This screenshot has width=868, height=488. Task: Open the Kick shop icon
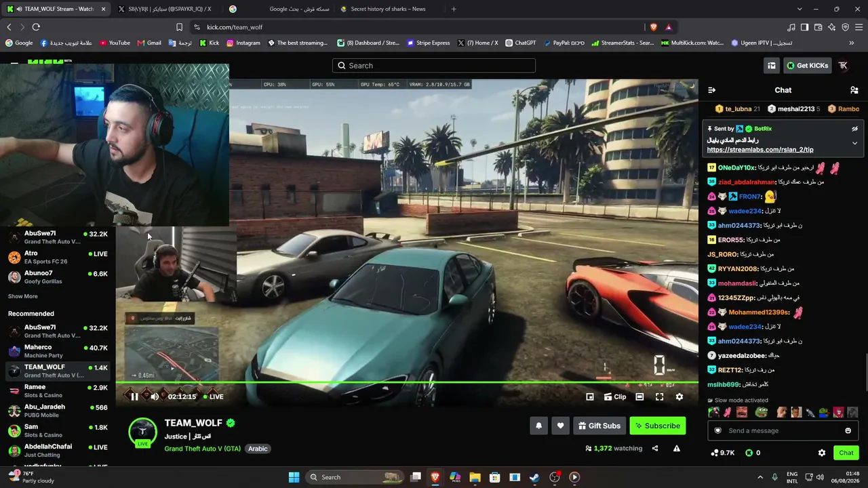point(772,66)
